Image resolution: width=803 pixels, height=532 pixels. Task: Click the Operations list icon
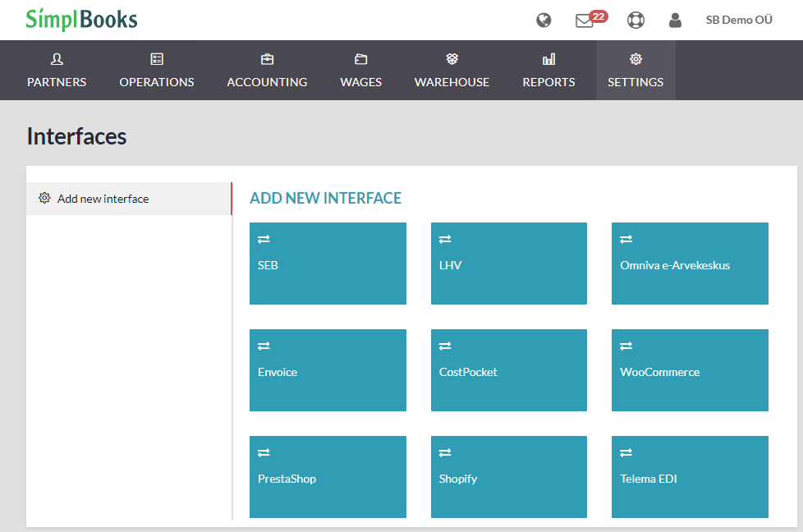point(157,59)
